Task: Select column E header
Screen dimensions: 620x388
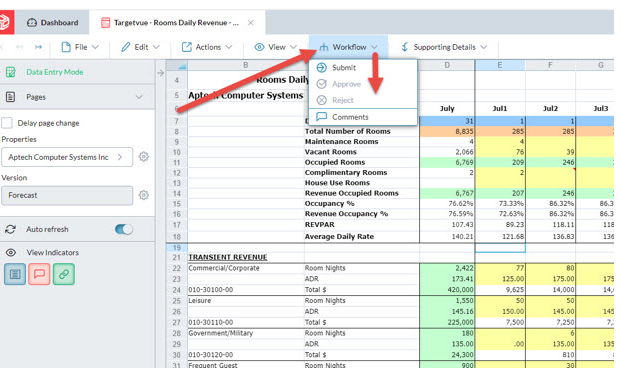Action: 500,65
